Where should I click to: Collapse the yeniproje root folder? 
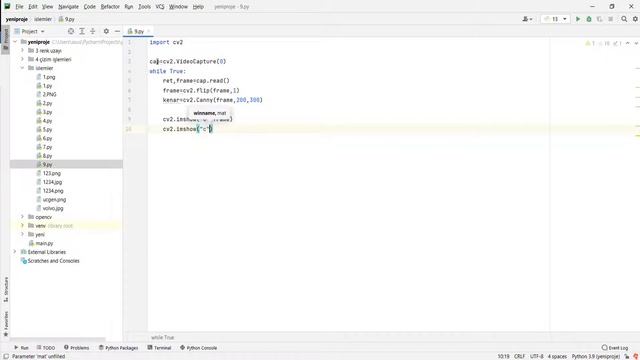coord(16,42)
